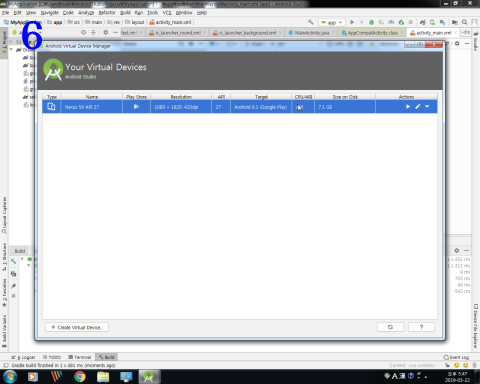The height and width of the screenshot is (384, 480).
Task: Edit the Nexus 5X AVD with pencil icon
Action: [x=418, y=107]
